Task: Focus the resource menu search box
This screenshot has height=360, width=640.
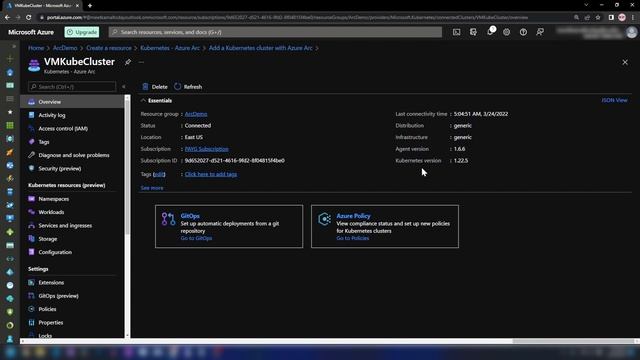Action: [72, 87]
